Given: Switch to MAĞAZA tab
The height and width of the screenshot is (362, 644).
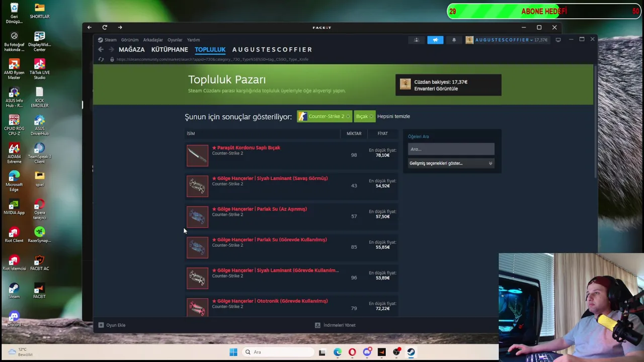Looking at the screenshot, I should coord(131,49).
